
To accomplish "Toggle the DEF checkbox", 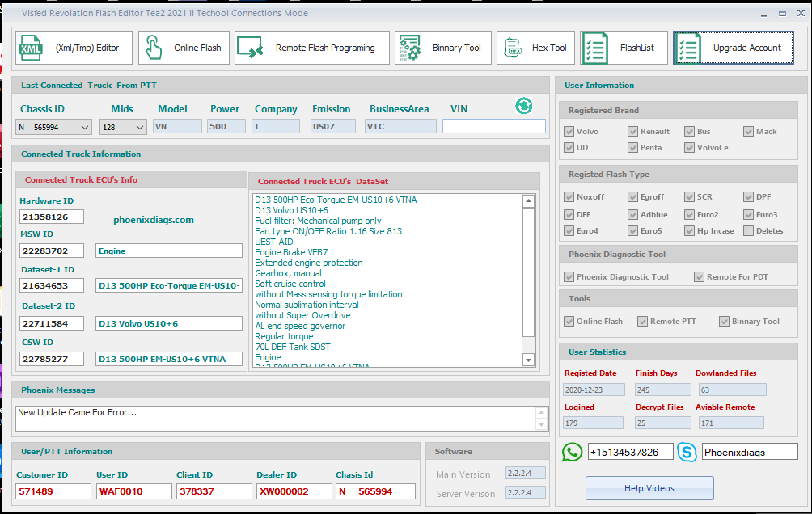I will pyautogui.click(x=569, y=214).
